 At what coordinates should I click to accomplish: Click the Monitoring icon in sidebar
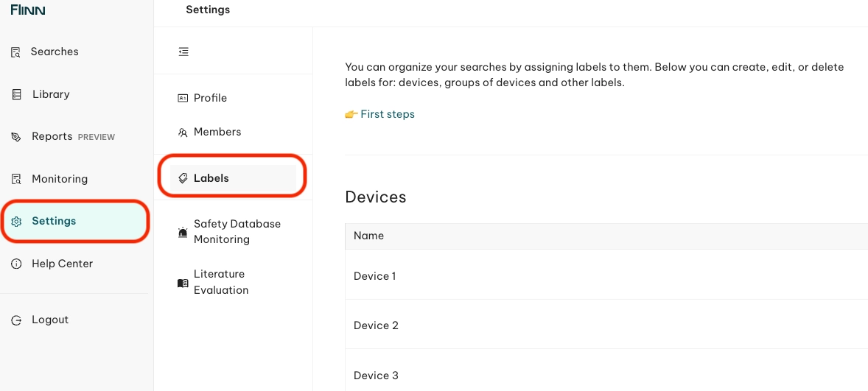click(x=17, y=179)
